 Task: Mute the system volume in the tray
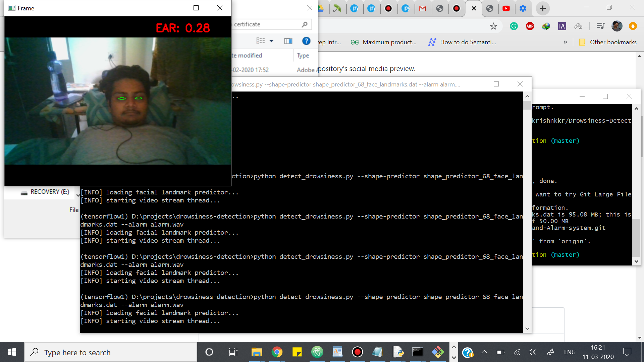[532, 352]
